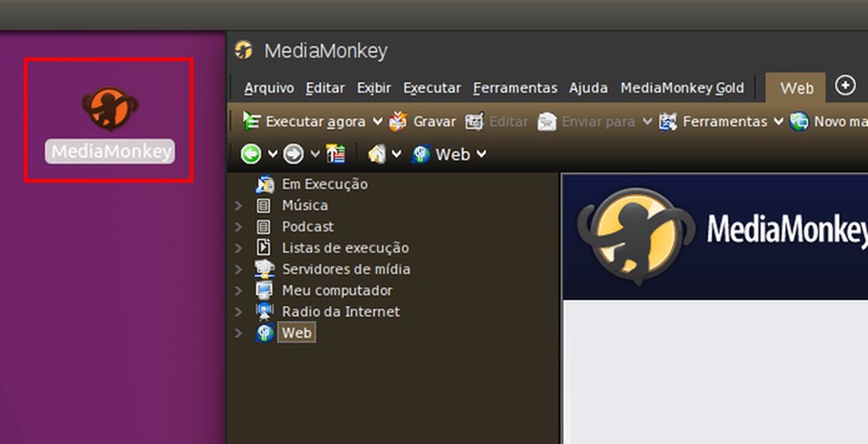
Task: Expand the Meu computador node
Action: click(238, 290)
